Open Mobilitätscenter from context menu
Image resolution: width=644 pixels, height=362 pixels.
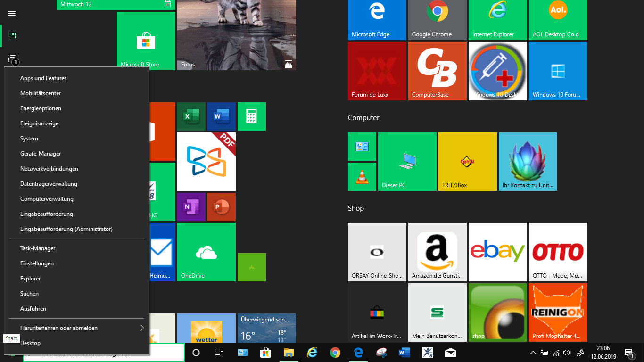(76, 93)
